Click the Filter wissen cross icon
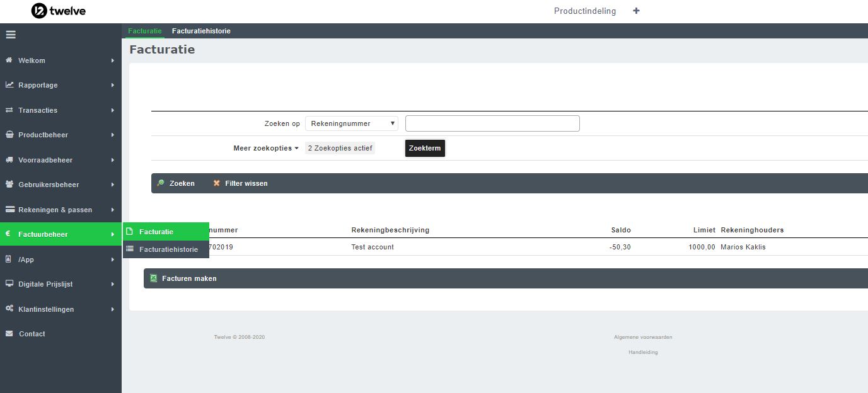868x393 pixels. coord(217,183)
